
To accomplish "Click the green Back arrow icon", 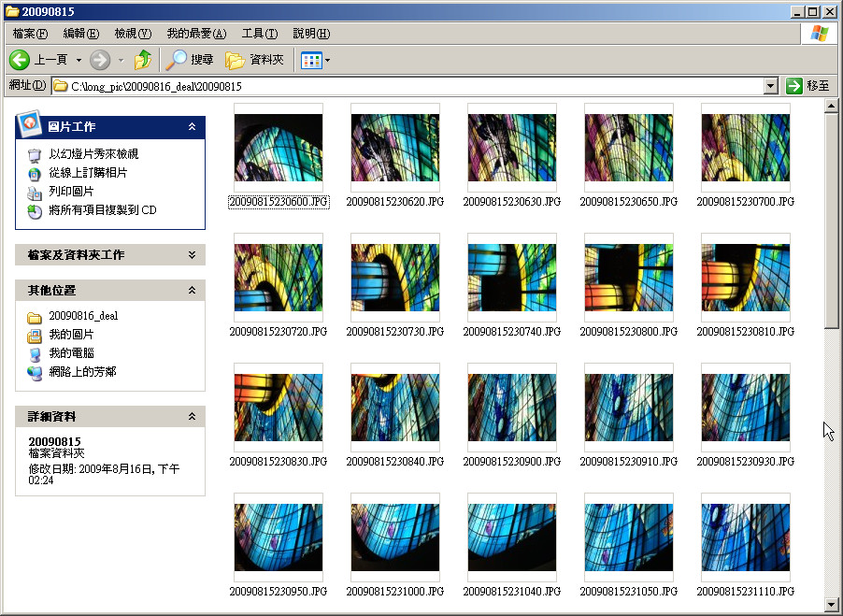I will tap(20, 60).
